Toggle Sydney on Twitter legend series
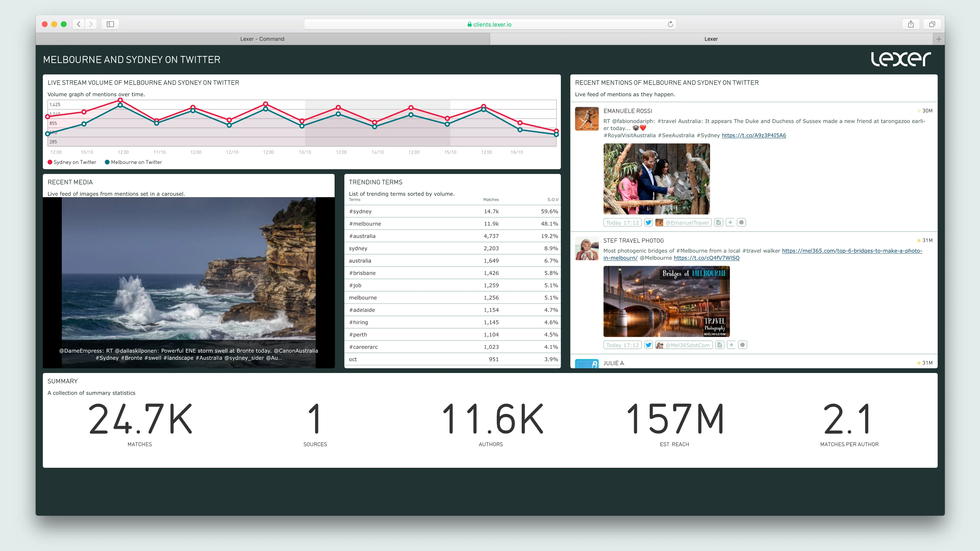This screenshot has height=551, width=980. (72, 162)
